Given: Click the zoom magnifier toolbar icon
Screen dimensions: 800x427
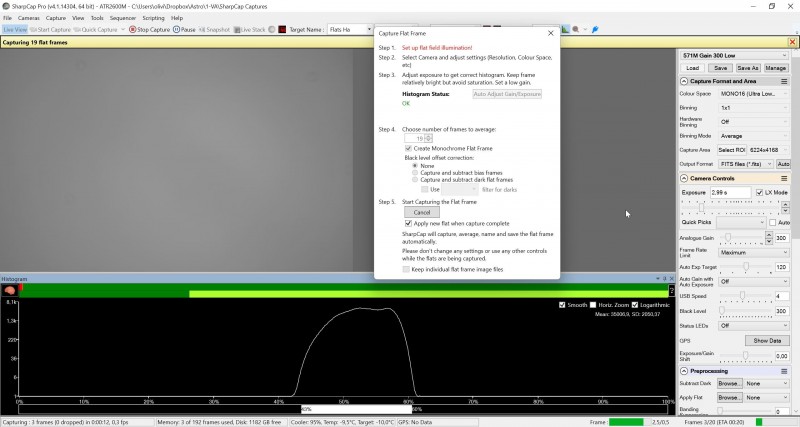Looking at the screenshot, I should tap(576, 30).
